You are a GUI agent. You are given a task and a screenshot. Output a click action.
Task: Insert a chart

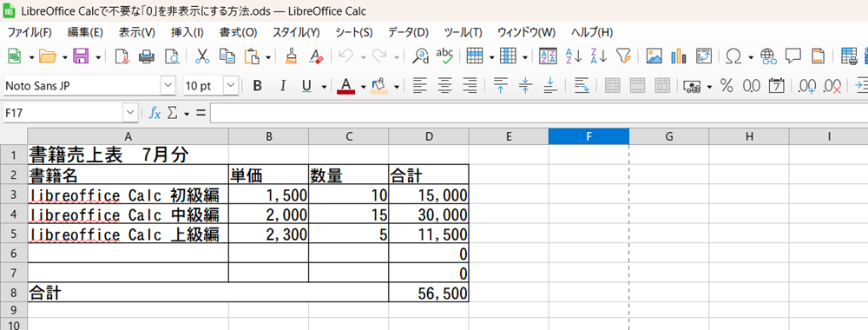[x=679, y=56]
